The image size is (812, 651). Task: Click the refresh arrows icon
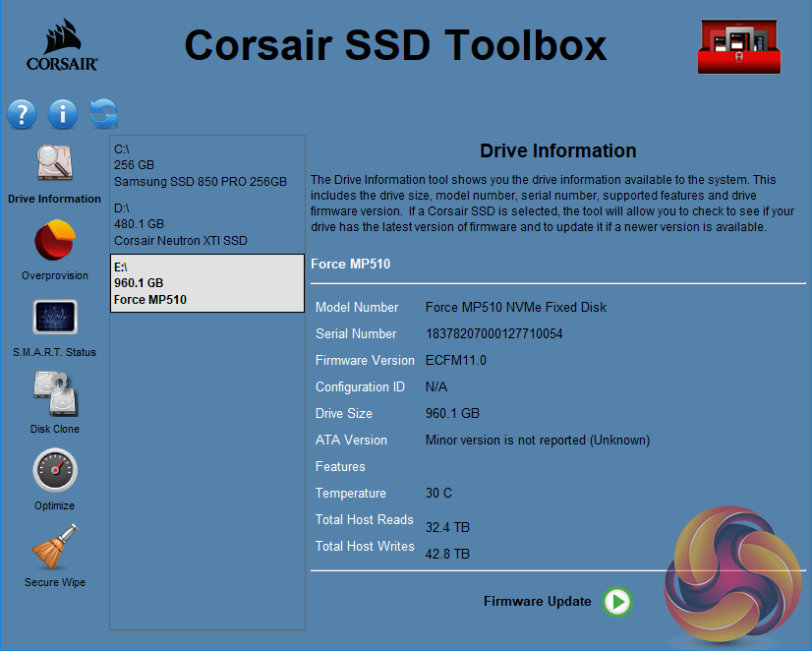(x=103, y=114)
